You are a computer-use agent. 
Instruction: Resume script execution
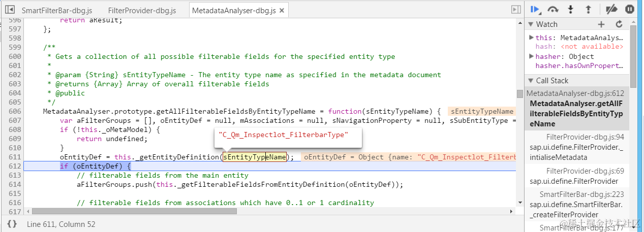coord(535,9)
